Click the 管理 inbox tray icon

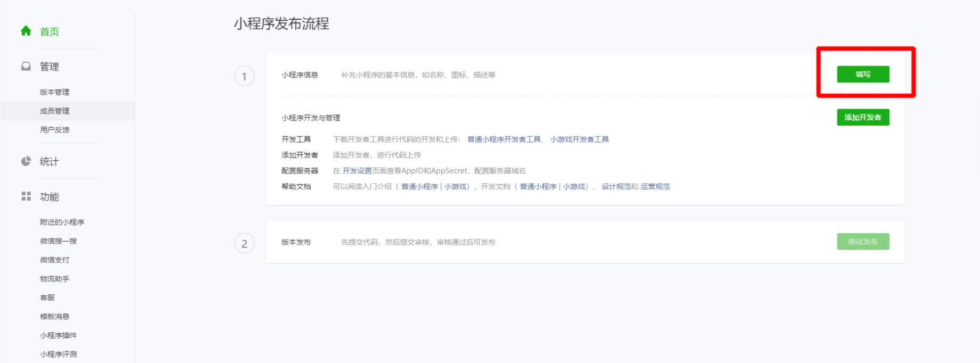point(26,66)
